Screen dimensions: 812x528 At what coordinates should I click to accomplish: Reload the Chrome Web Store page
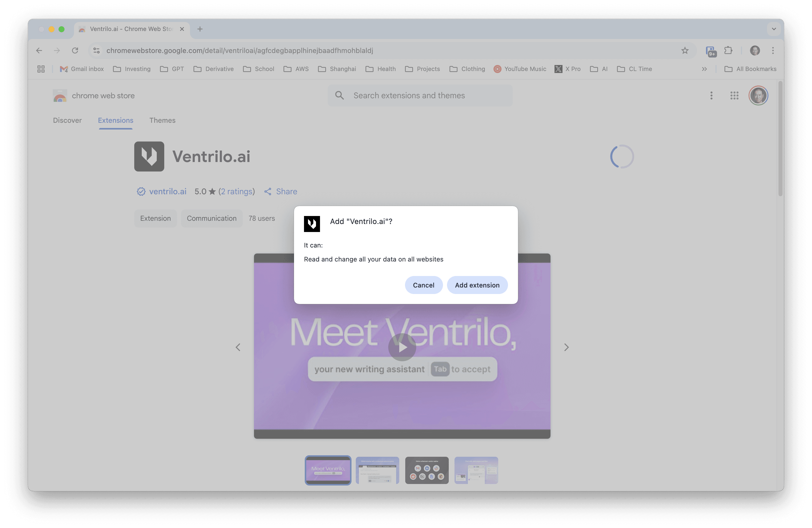tap(75, 50)
